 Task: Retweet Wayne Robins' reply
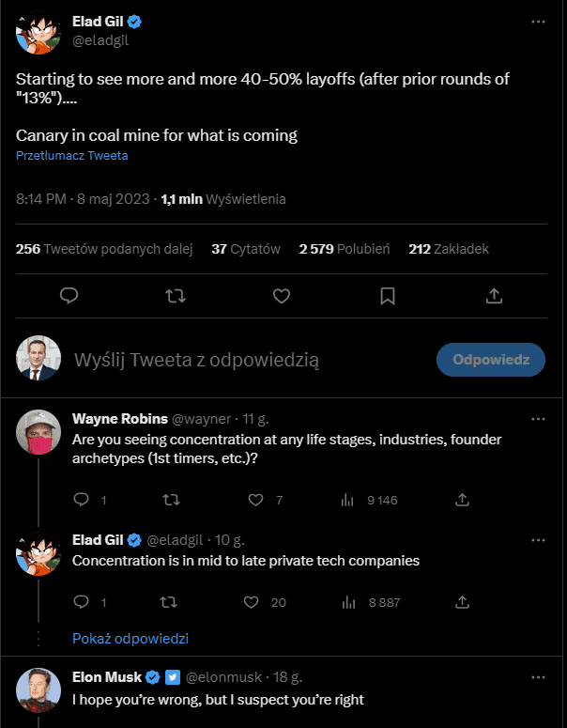tap(171, 500)
